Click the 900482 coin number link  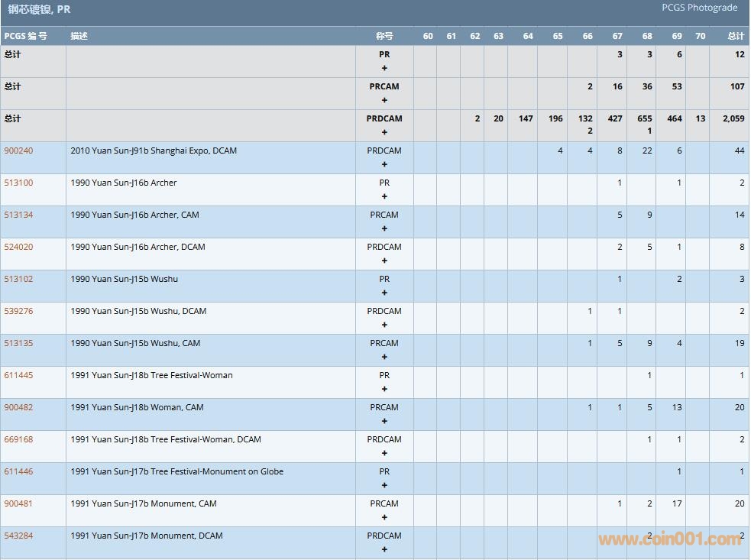18,407
